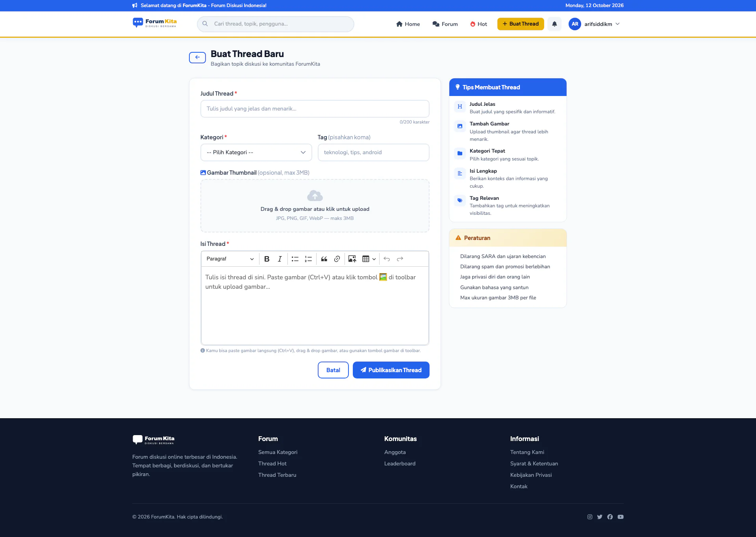This screenshot has width=756, height=537.
Task: Expand the Paragraf heading style dropdown
Action: pyautogui.click(x=230, y=259)
